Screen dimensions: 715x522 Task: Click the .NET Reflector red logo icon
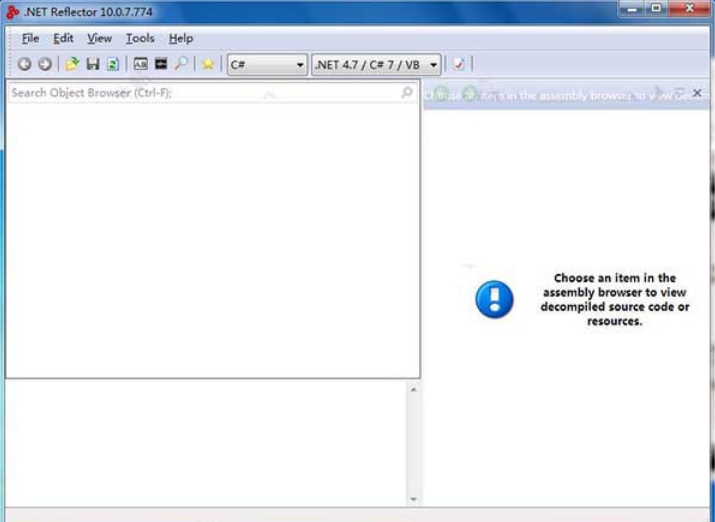[12, 12]
